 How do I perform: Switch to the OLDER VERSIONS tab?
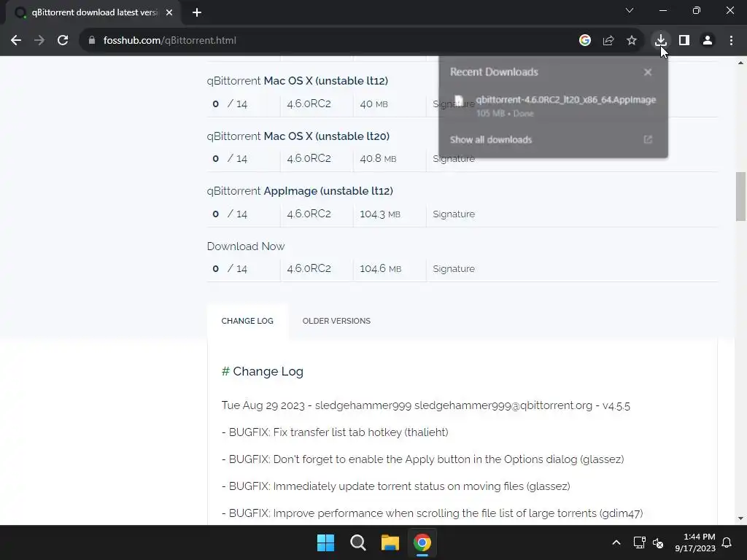point(336,321)
